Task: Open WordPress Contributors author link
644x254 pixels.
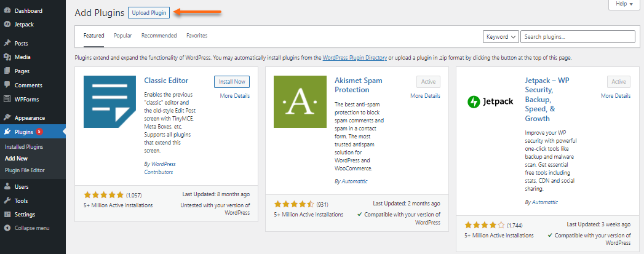Action: pyautogui.click(x=160, y=168)
